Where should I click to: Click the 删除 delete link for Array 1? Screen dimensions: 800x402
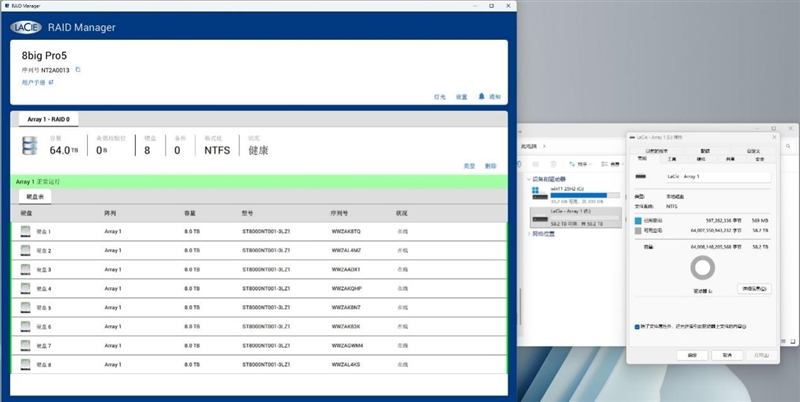tap(490, 166)
